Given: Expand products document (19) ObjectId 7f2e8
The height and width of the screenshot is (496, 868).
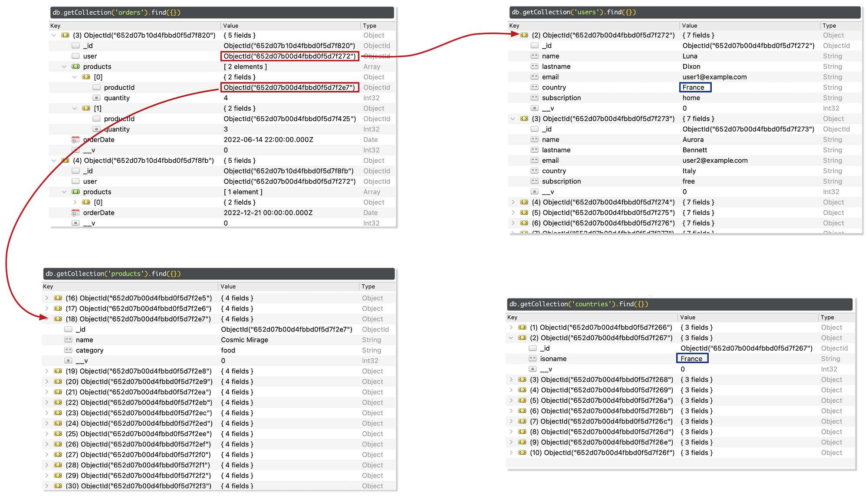Looking at the screenshot, I should (x=47, y=371).
